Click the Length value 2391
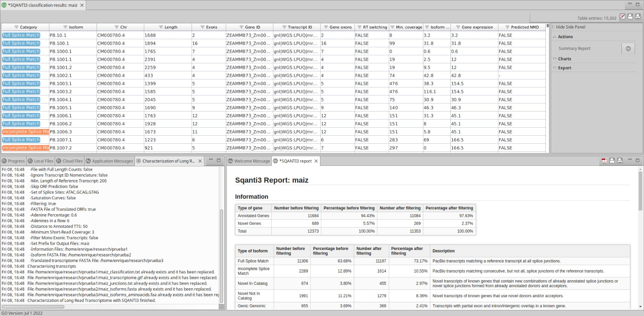The height and width of the screenshot is (316, 644). 150,60
